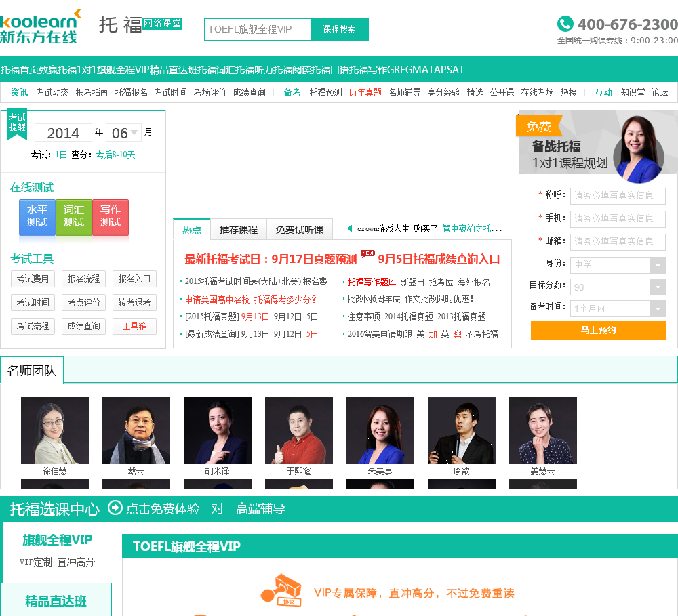Focus the 称呼 input field

618,195
